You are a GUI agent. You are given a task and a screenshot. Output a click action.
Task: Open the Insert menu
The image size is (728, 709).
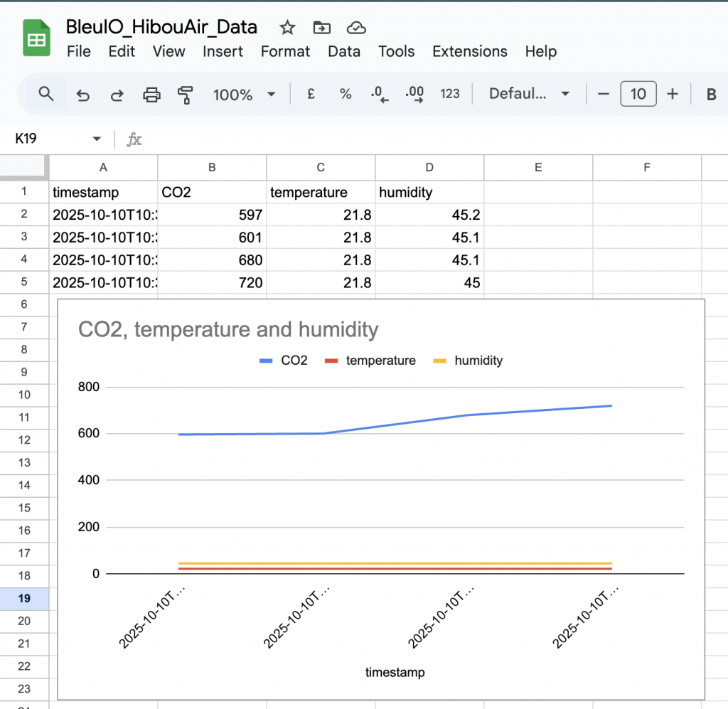pyautogui.click(x=223, y=51)
